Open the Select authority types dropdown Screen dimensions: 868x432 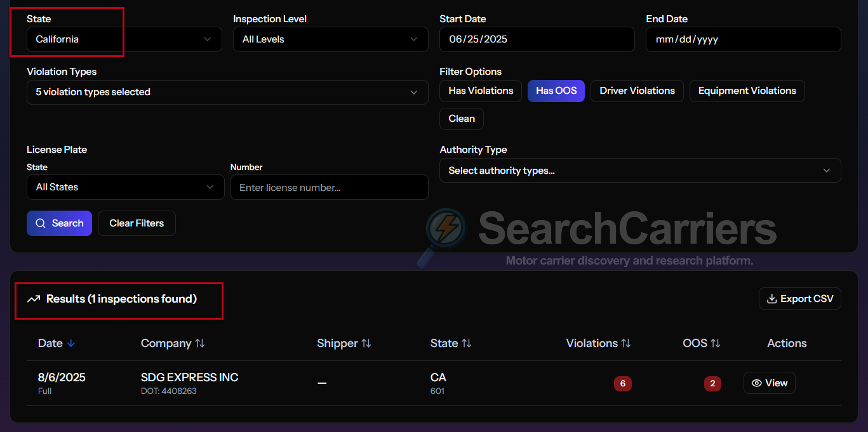(x=640, y=171)
